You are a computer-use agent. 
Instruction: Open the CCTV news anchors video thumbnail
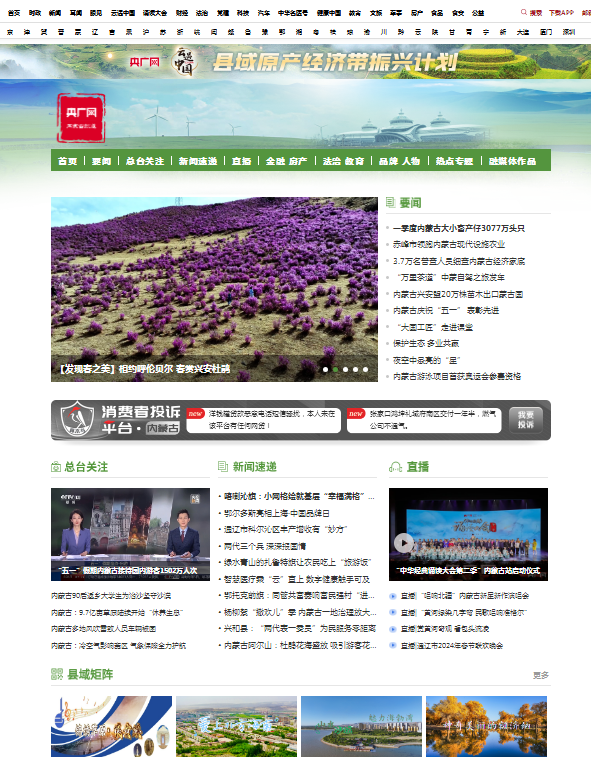coord(130,534)
